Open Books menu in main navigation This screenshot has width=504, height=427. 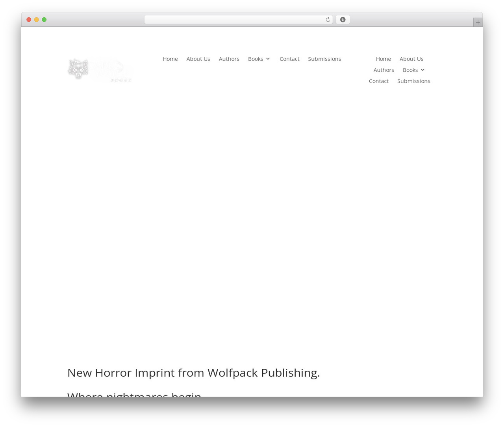point(256,59)
